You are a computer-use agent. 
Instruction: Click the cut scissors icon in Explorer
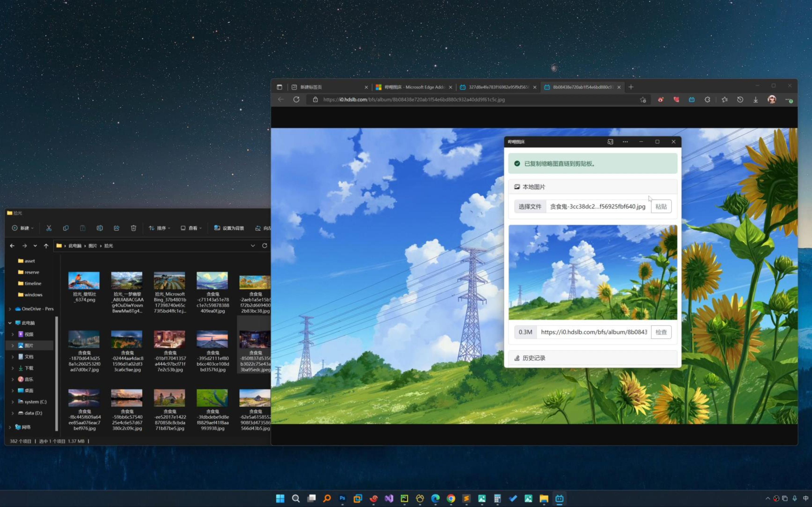point(49,228)
